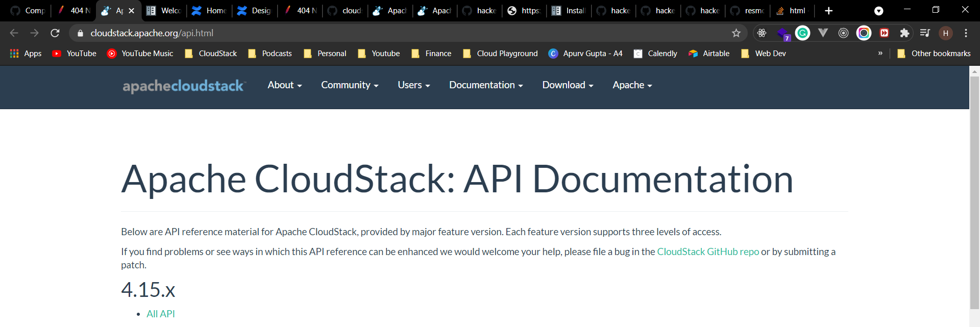Open the All API link under 4.15.x
The image size is (980, 327).
tap(160, 314)
